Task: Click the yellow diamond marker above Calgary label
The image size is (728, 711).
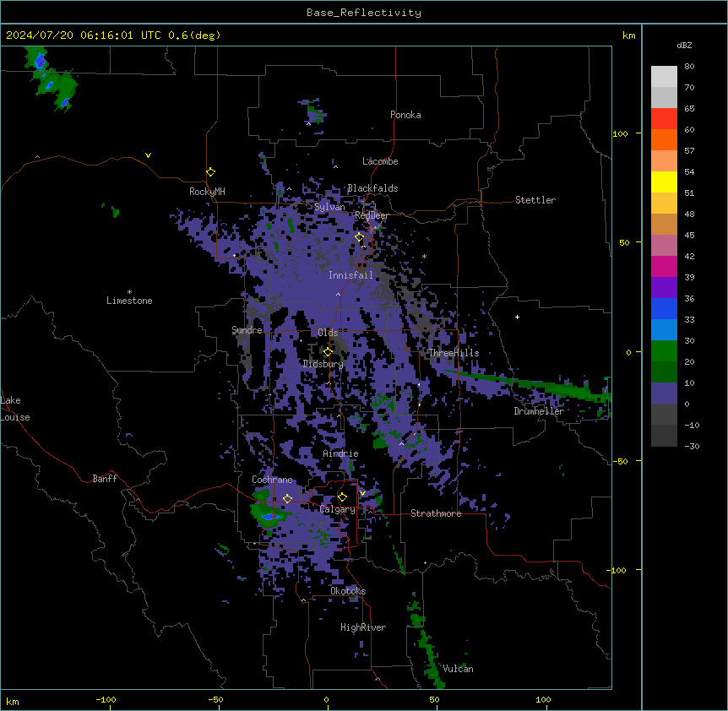Action: click(x=342, y=497)
